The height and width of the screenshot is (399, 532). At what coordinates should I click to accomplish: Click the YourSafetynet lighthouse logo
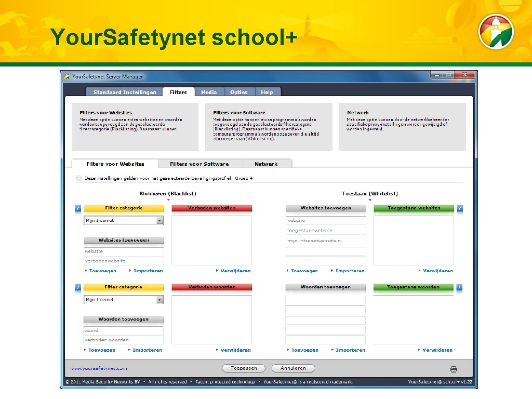tap(496, 32)
